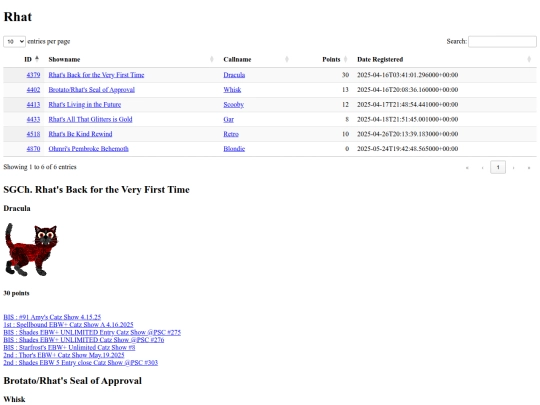Viewport: 540px width, 405px height.
Task: Open ID link 4518
Action: coord(33,134)
